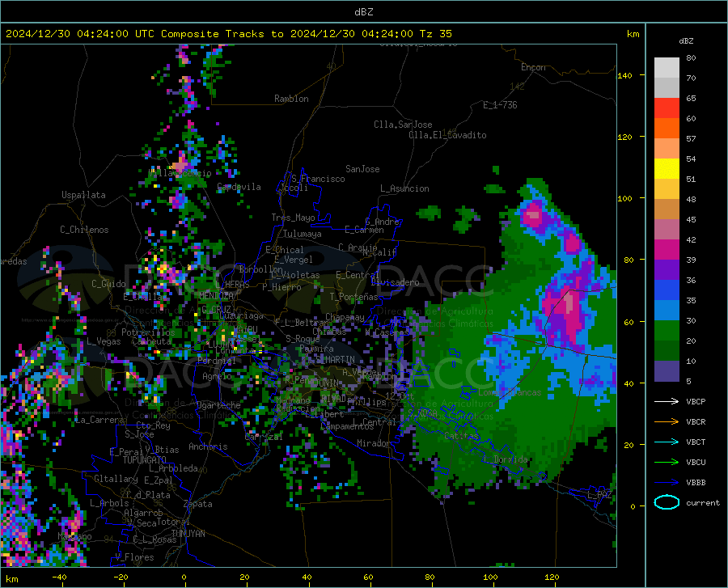The height and width of the screenshot is (588, 728).
Task: Click the S_Francisco label
Action: pos(318,179)
